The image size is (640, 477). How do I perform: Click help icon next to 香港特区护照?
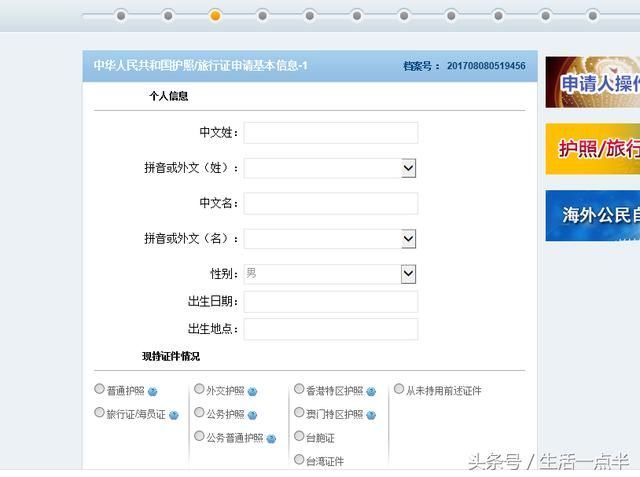pyautogui.click(x=371, y=392)
